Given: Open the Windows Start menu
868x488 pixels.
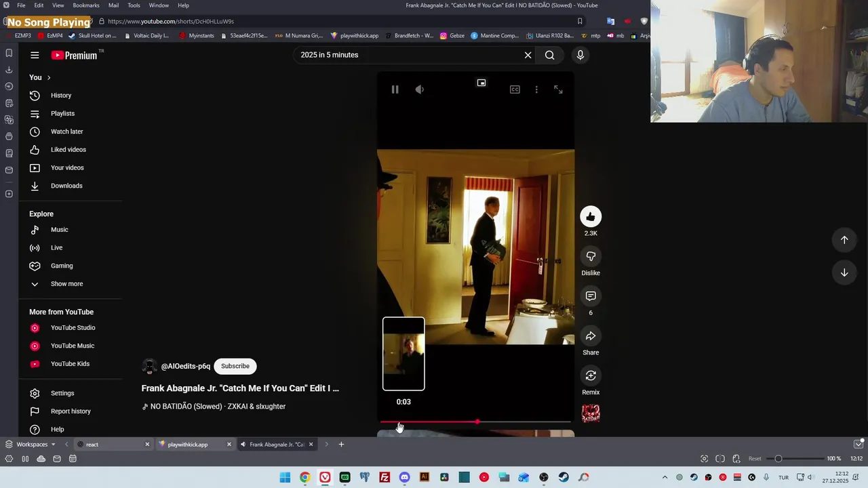Looking at the screenshot, I should pos(285,477).
